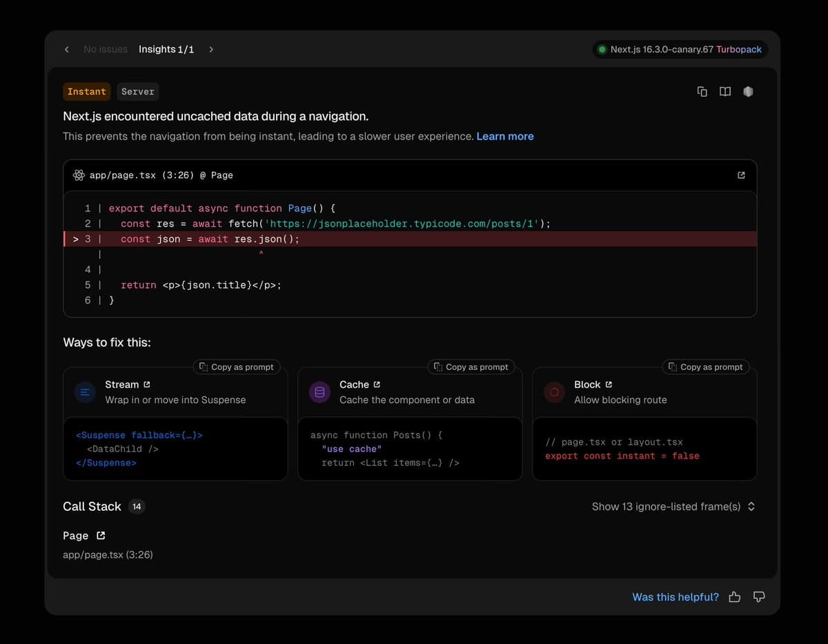Expand Show 13 ignore-listed frame(s)

coord(673,507)
